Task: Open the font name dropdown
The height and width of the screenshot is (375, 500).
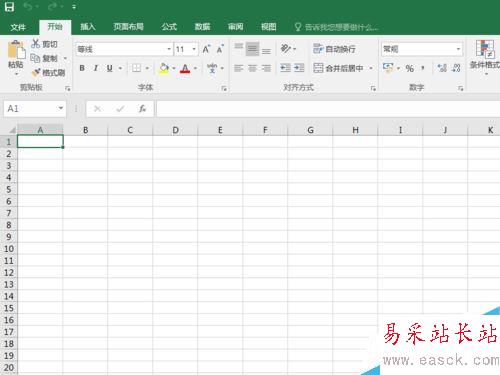Action: [169, 49]
